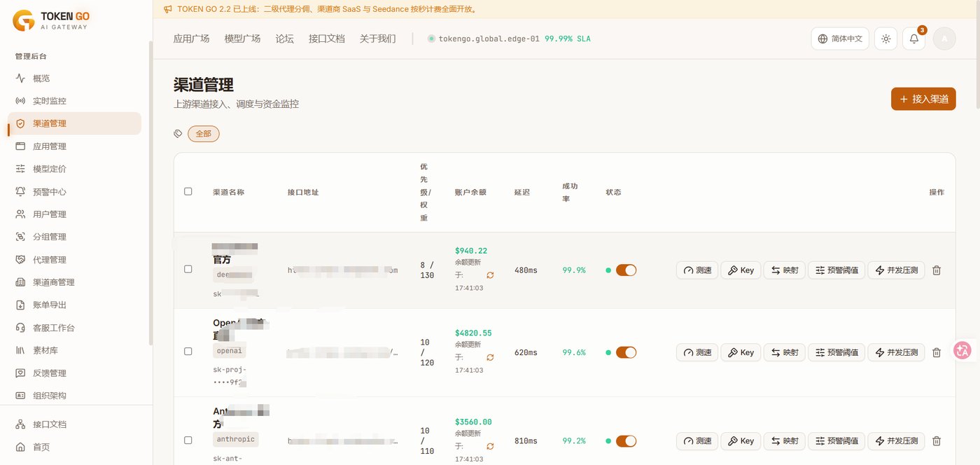Refresh balance for the $4820.55 channel
Viewport: 980px width, 465px height.
pyautogui.click(x=490, y=357)
